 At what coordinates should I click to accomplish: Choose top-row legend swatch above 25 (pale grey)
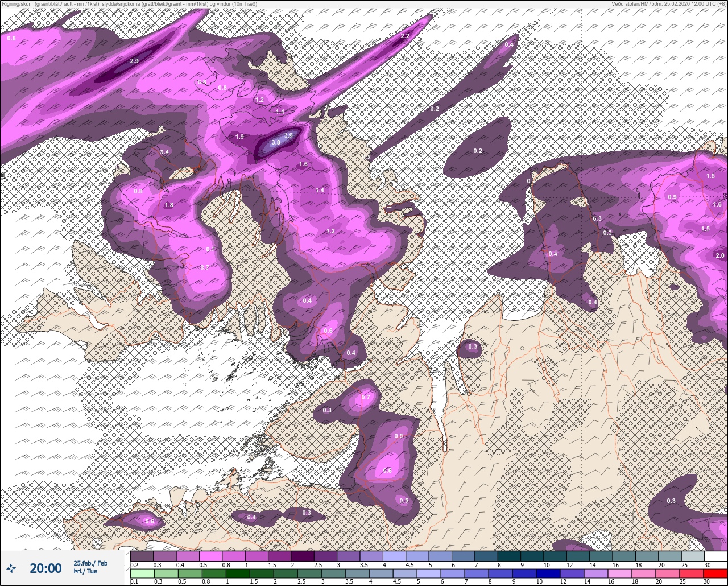click(x=692, y=556)
